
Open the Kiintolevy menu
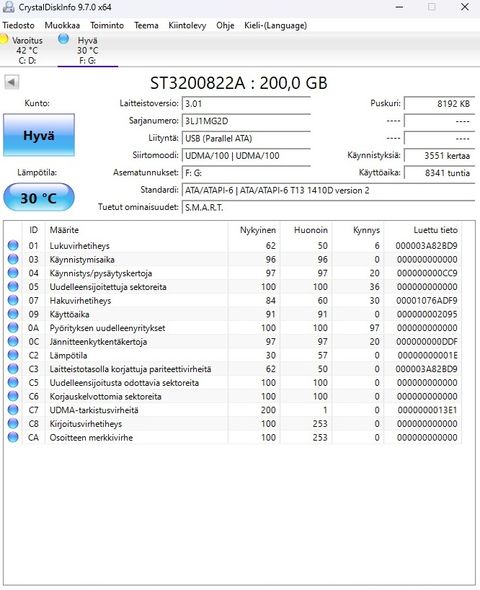[187, 26]
